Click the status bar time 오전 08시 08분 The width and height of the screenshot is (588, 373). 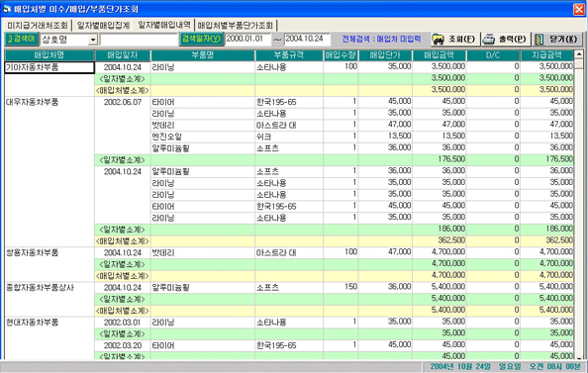pos(555,367)
